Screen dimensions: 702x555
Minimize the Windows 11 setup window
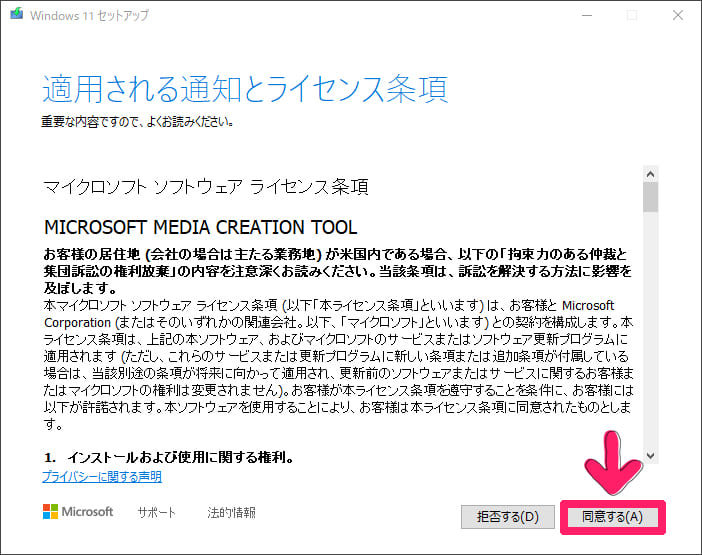tap(587, 15)
